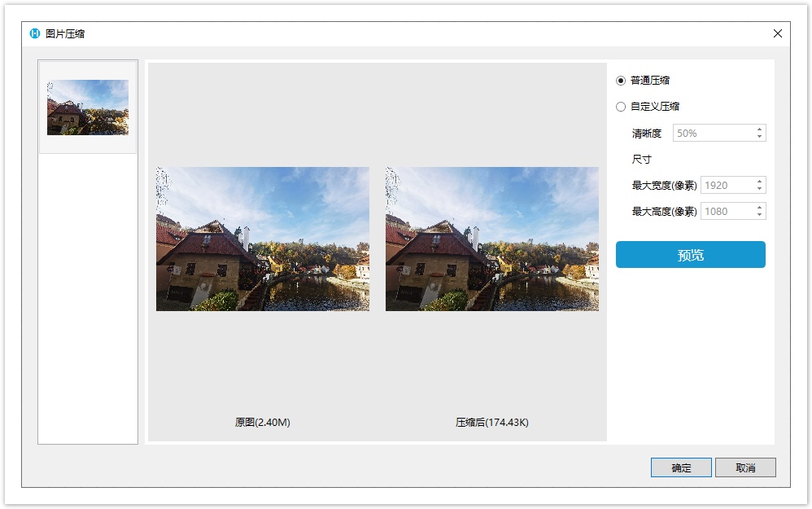The image size is (812, 509).
Task: Click the 图片压缩 app icon in title bar
Action: point(35,33)
